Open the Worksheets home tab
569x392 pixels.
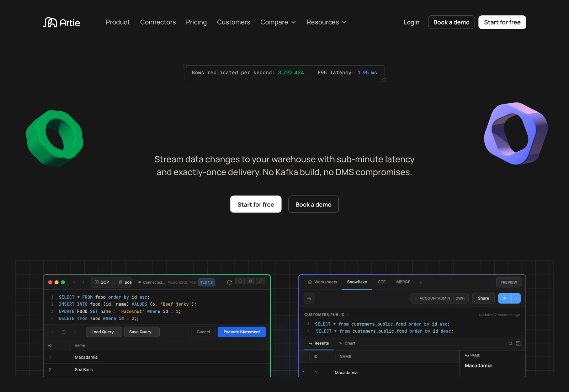[322, 282]
